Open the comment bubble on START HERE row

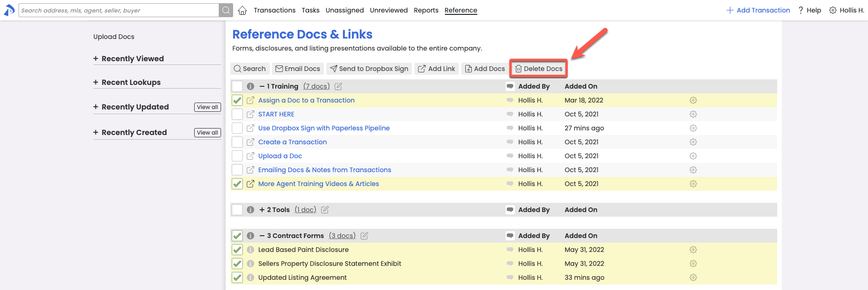510,114
